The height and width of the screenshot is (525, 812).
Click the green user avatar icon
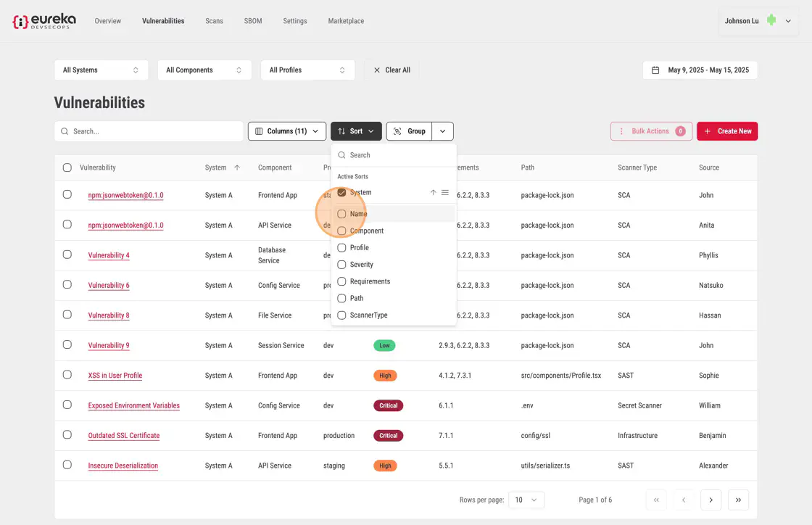click(771, 21)
